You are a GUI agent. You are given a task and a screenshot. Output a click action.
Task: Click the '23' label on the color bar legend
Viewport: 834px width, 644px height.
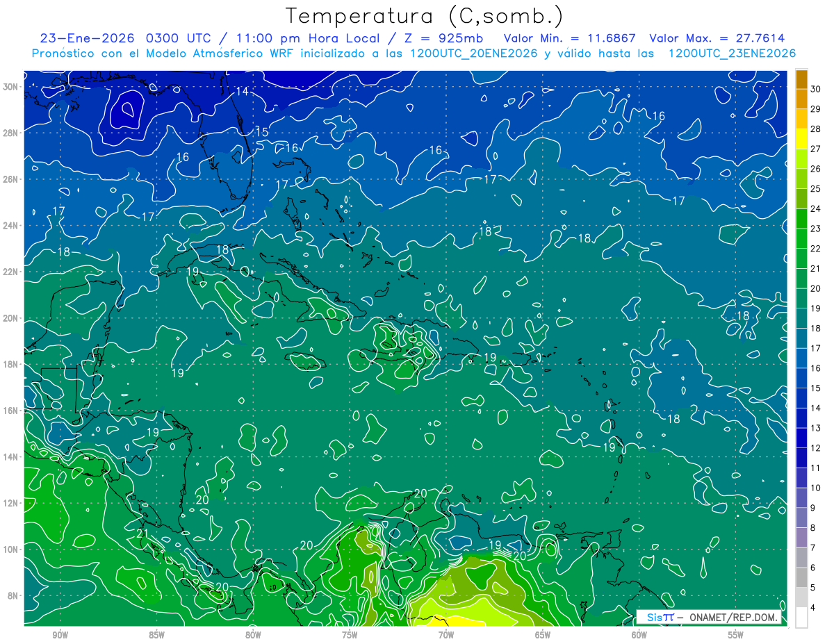tap(816, 229)
